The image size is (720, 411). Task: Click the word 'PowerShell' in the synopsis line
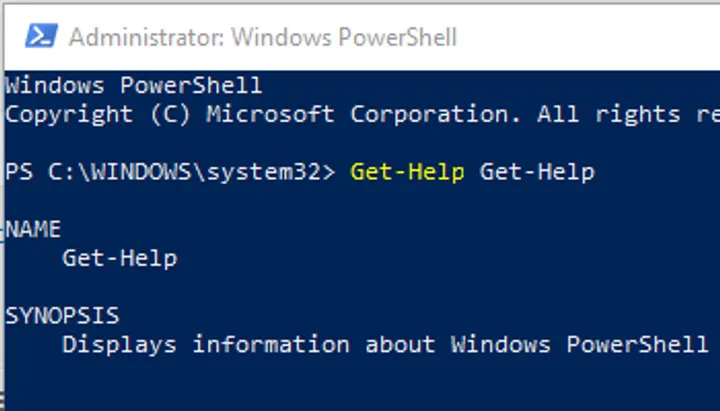tap(637, 345)
